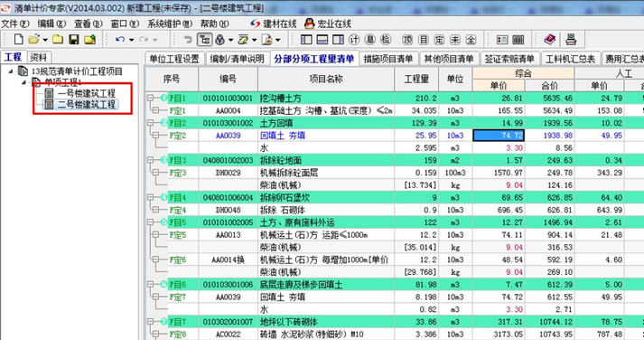Click the undo arrow icon

[120, 40]
